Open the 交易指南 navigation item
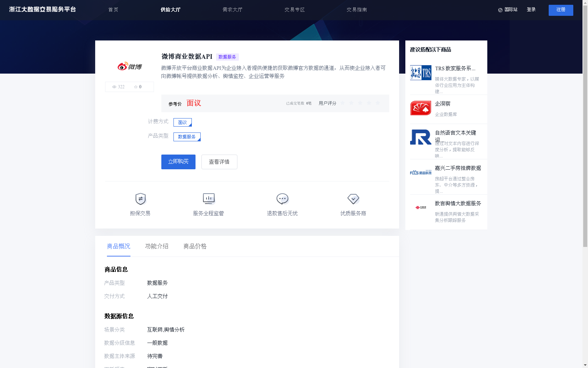This screenshot has height=368, width=588. coord(357,10)
